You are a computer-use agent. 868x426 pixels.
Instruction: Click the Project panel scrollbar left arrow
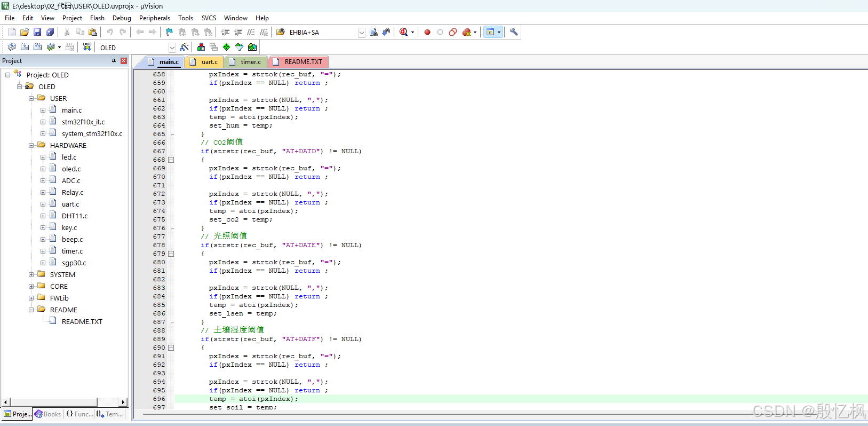pos(5,402)
